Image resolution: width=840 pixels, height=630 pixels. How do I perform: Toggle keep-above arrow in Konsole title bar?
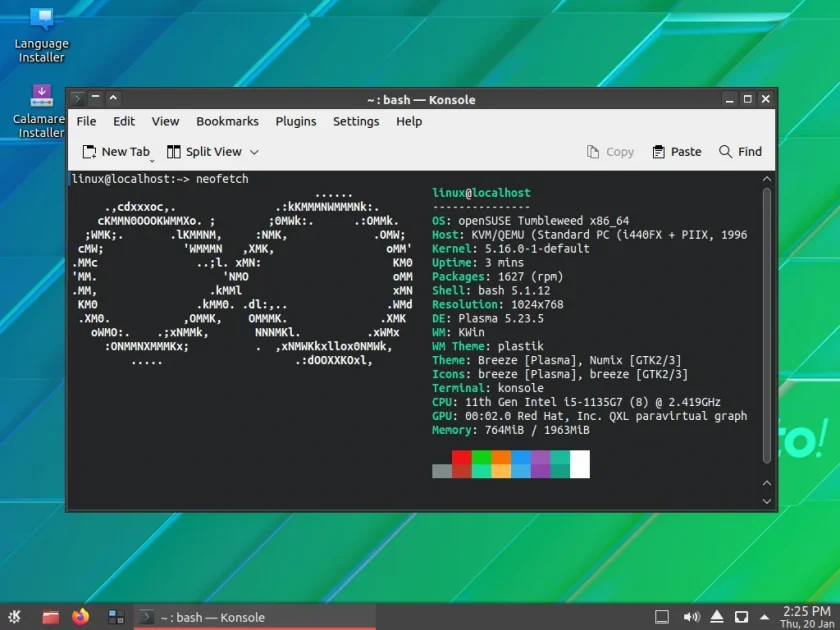click(x=113, y=98)
